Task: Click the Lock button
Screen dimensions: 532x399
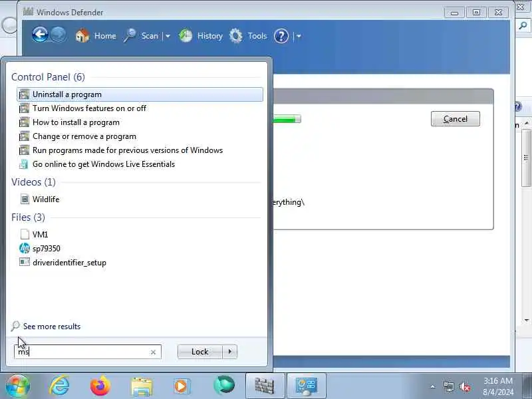Action: point(200,352)
